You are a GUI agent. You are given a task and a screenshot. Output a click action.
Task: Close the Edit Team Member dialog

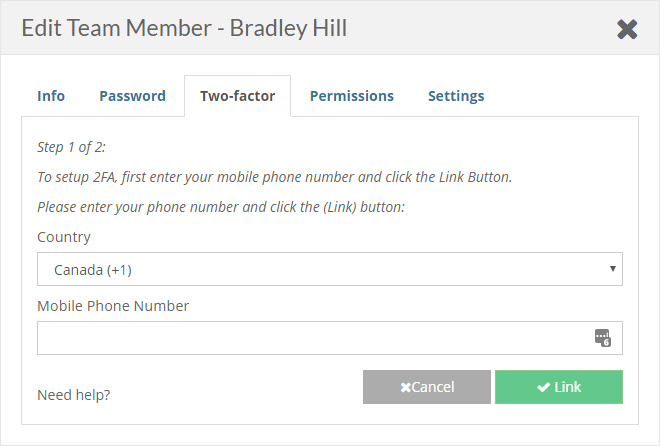tap(627, 29)
